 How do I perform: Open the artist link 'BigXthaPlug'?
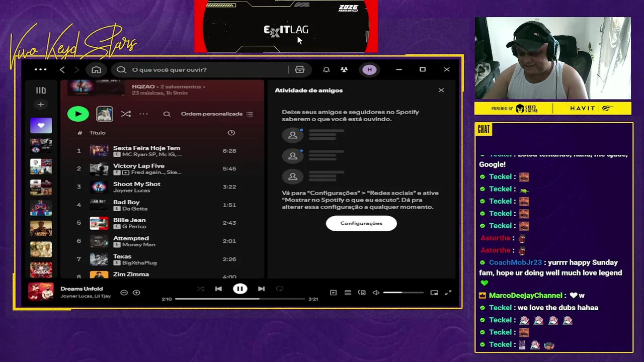[x=140, y=263]
